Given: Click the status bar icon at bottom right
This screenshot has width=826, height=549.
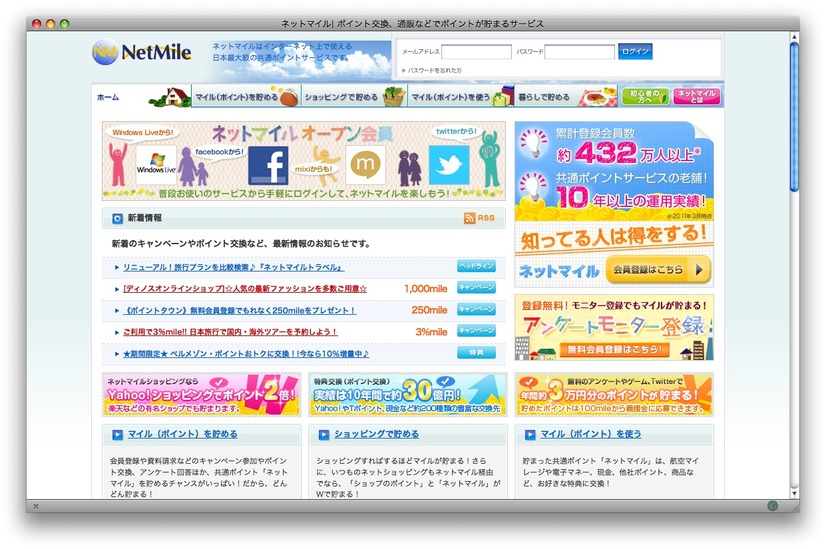Looking at the screenshot, I should pos(772,506).
